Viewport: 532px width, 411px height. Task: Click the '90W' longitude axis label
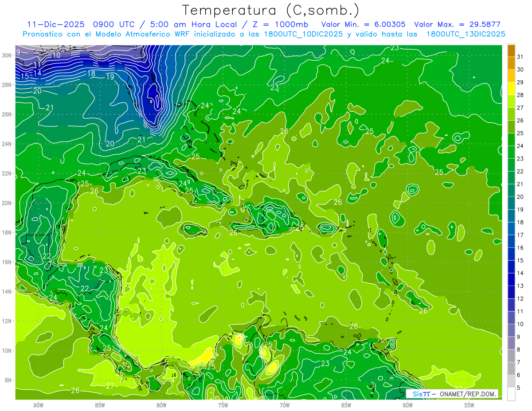coord(39,405)
